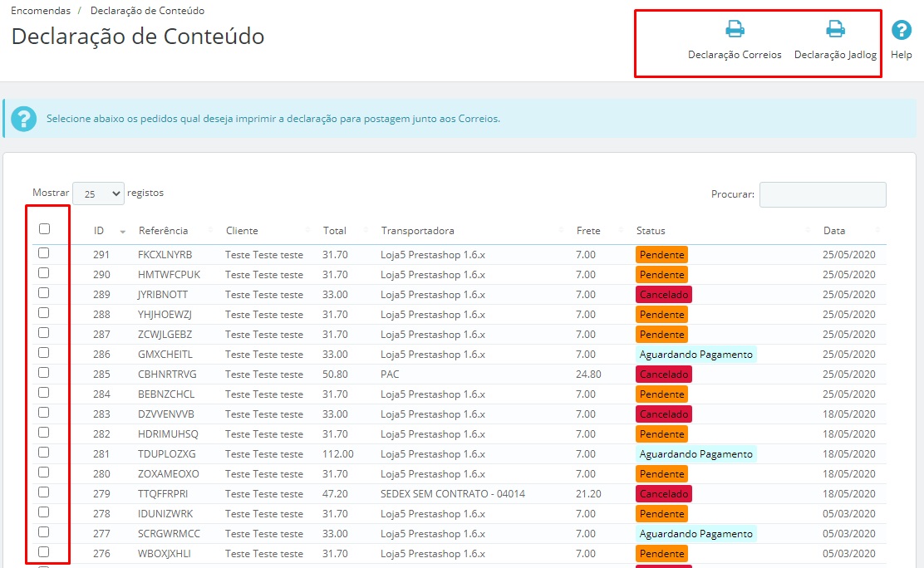Check the box for order 291
The height and width of the screenshot is (568, 924).
click(x=44, y=253)
